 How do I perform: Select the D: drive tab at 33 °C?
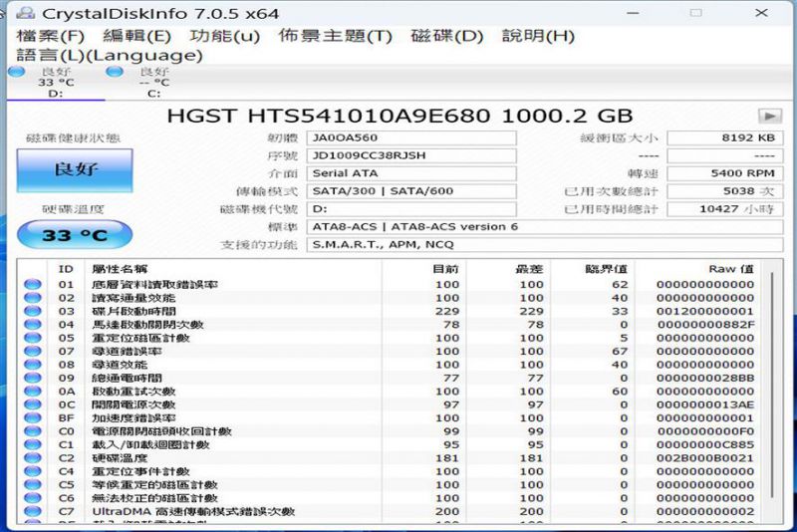coord(55,83)
